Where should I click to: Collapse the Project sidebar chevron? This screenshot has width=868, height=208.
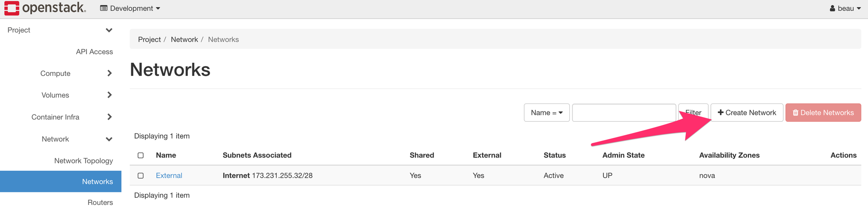[x=109, y=30]
